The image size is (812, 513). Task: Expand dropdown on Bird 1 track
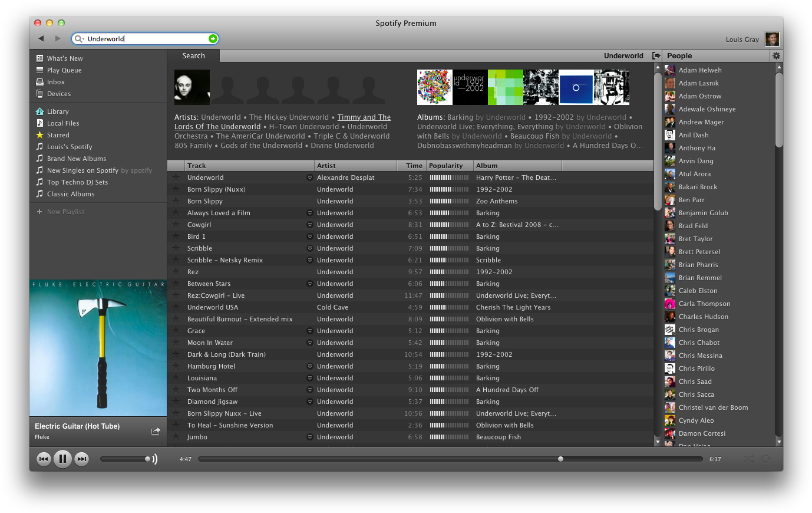coord(309,236)
